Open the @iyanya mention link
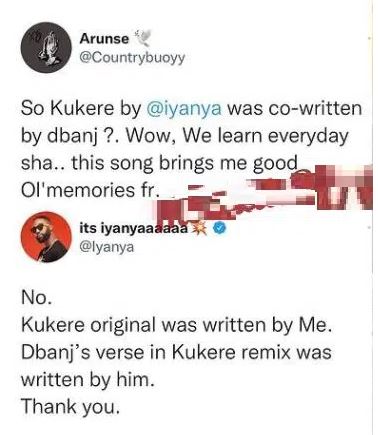Screen dimensions: 378x435 pos(184,109)
